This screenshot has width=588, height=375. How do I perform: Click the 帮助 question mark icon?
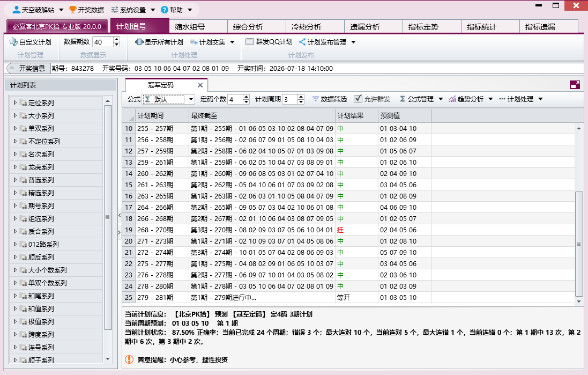[164, 10]
